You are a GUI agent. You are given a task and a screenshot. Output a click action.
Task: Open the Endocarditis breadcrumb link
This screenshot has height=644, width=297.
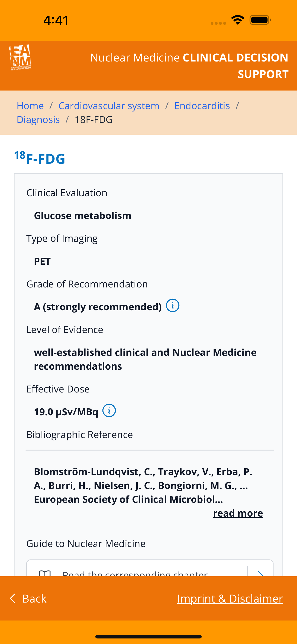coord(202,106)
